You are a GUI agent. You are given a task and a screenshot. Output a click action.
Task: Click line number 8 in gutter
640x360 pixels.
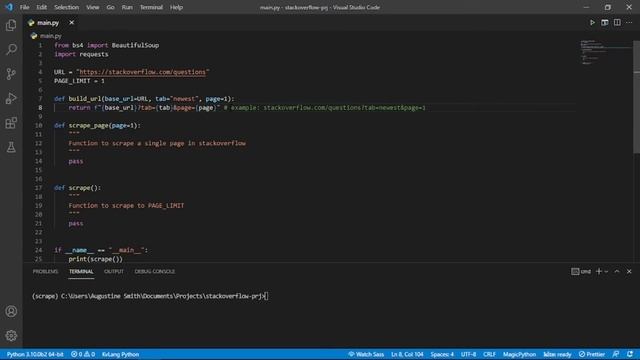coord(40,108)
